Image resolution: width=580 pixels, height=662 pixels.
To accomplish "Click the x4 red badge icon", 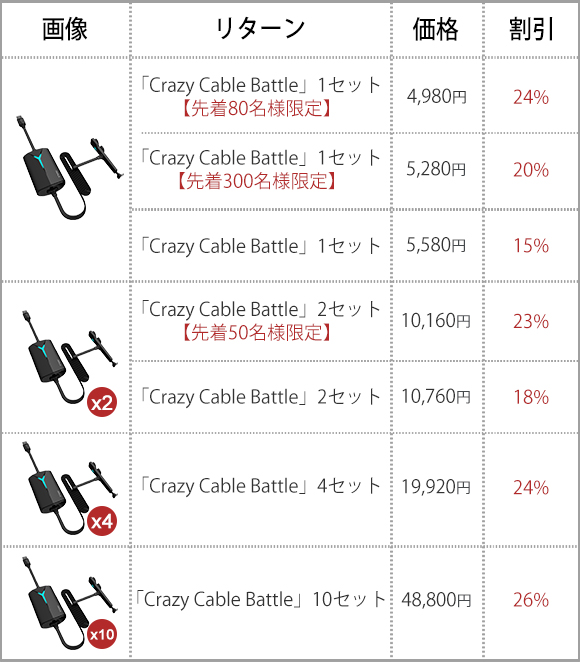I will (x=102, y=521).
